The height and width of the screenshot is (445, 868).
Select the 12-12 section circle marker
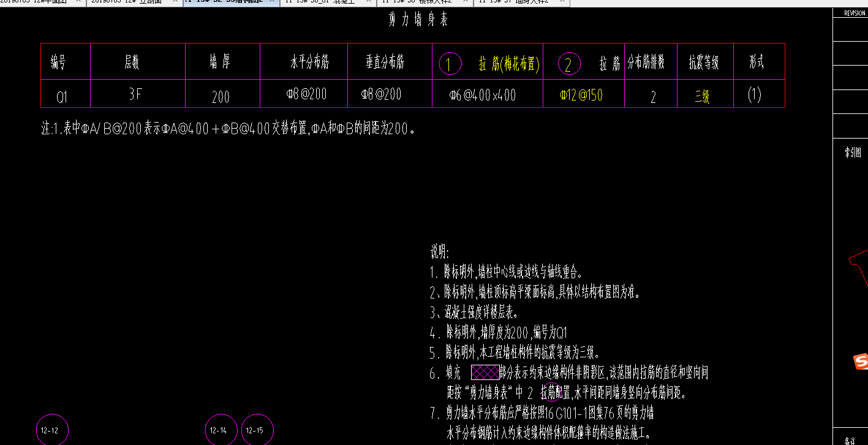52,430
